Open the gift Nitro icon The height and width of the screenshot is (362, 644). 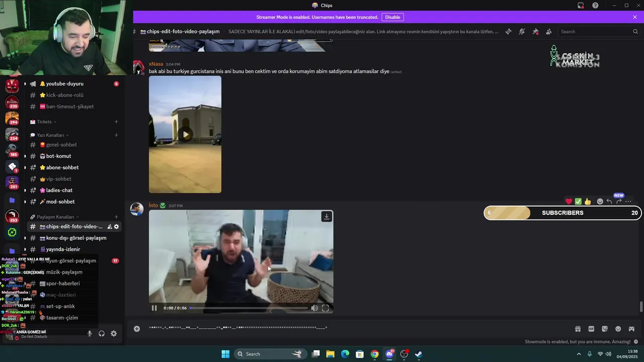tap(578, 329)
